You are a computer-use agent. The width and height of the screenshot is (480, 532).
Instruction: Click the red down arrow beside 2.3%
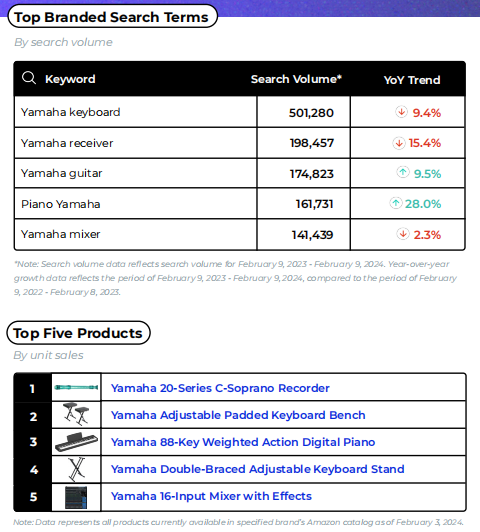tap(403, 234)
